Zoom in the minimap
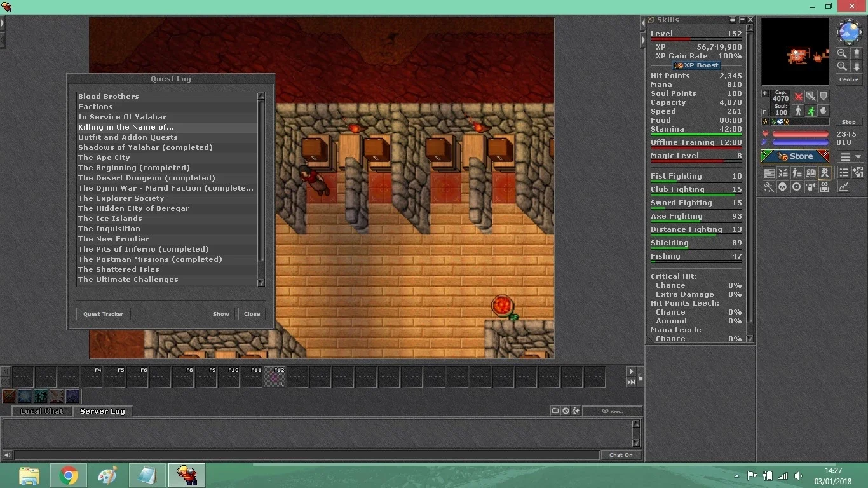The height and width of the screenshot is (488, 868). (x=842, y=66)
